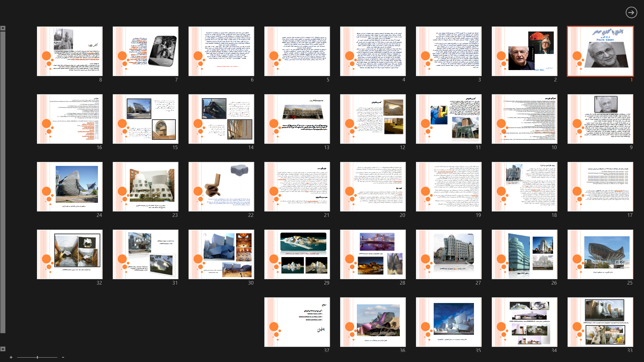
Task: Go to slide 36 with purple winery building
Action: pos(373,322)
